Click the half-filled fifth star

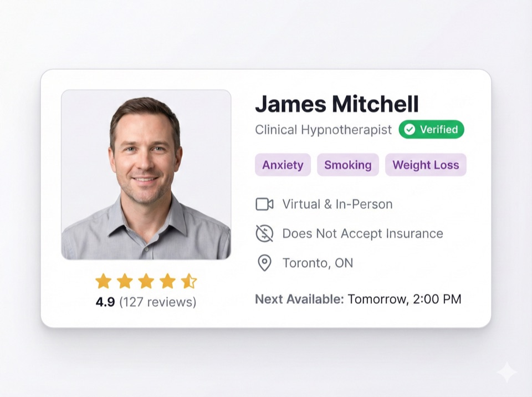coord(188,281)
